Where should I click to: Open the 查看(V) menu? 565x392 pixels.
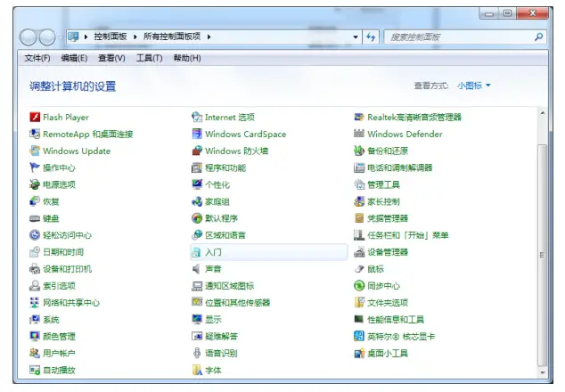111,58
